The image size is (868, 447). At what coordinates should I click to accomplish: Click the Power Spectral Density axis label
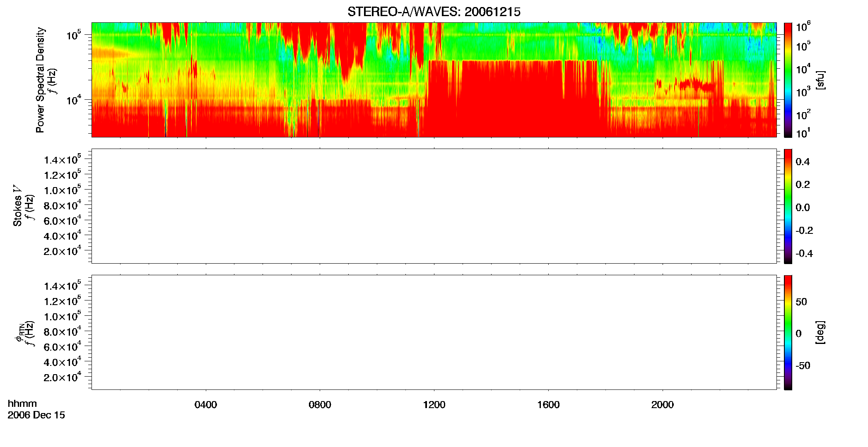point(40,80)
